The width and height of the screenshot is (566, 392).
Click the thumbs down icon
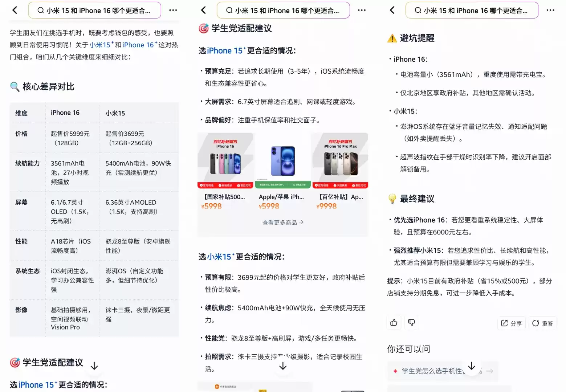[x=412, y=323]
